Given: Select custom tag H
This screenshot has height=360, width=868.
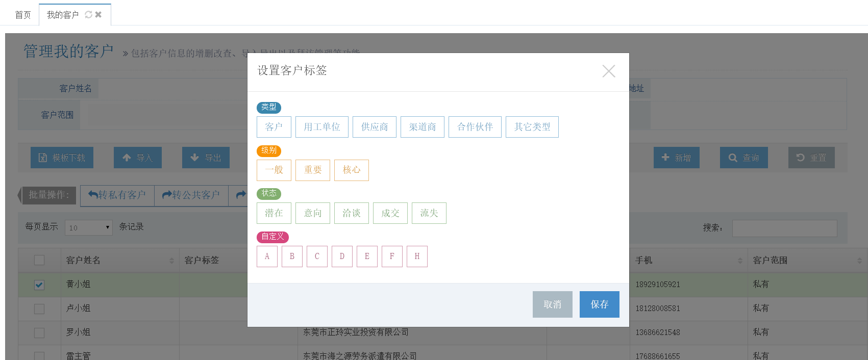Looking at the screenshot, I should (417, 256).
